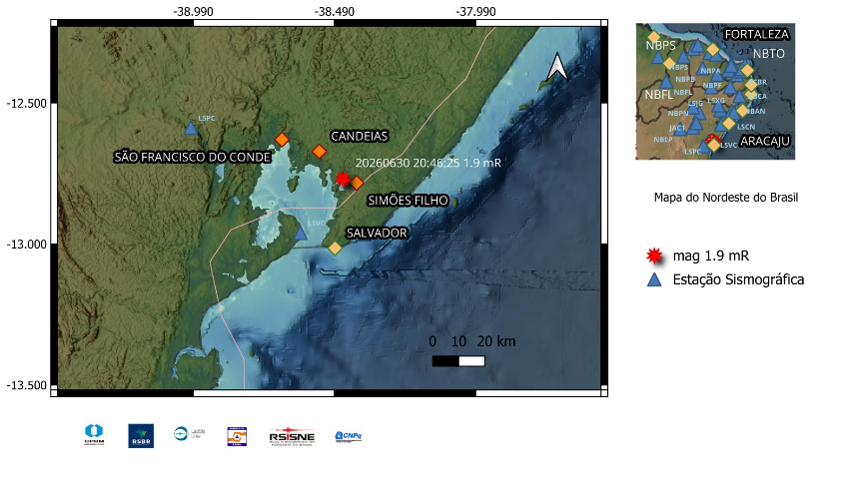Screen dimensions: 849x504
Task: Click the CNPq logo
Action: click(349, 436)
